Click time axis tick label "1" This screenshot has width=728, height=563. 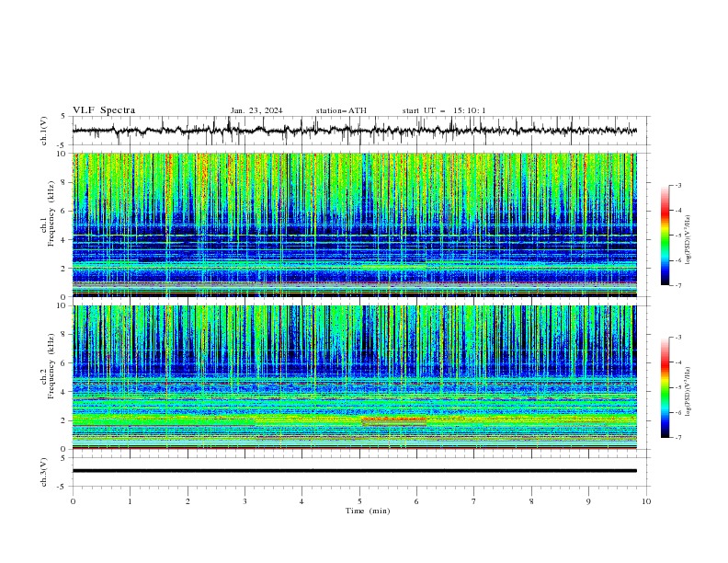[130, 501]
